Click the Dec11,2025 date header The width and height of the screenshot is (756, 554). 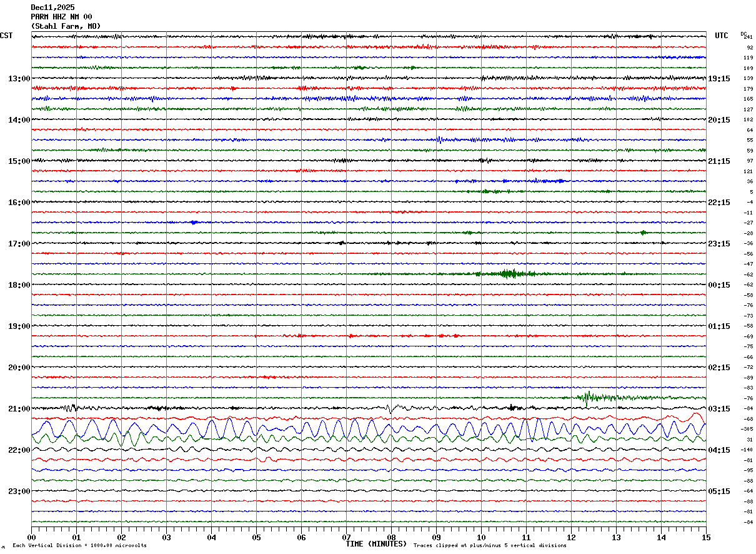click(52, 8)
